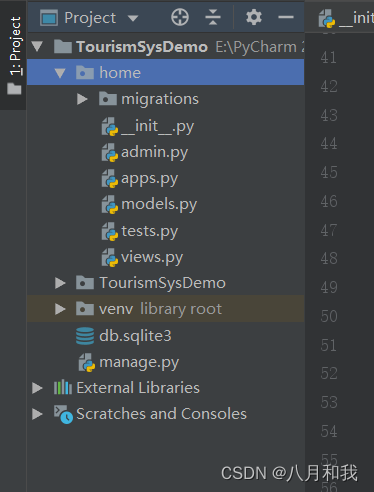Select the TourismSysDemo project root
This screenshot has height=492, width=374.
[x=142, y=47]
